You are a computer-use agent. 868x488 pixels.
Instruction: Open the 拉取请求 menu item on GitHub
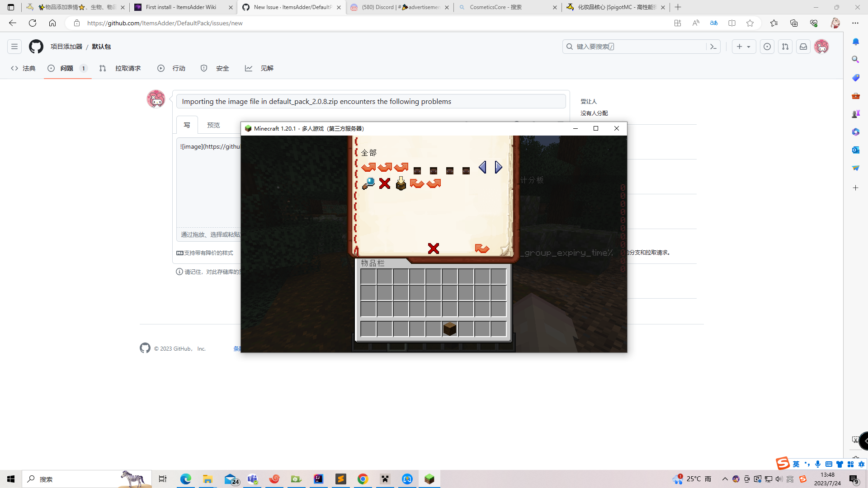[128, 68]
